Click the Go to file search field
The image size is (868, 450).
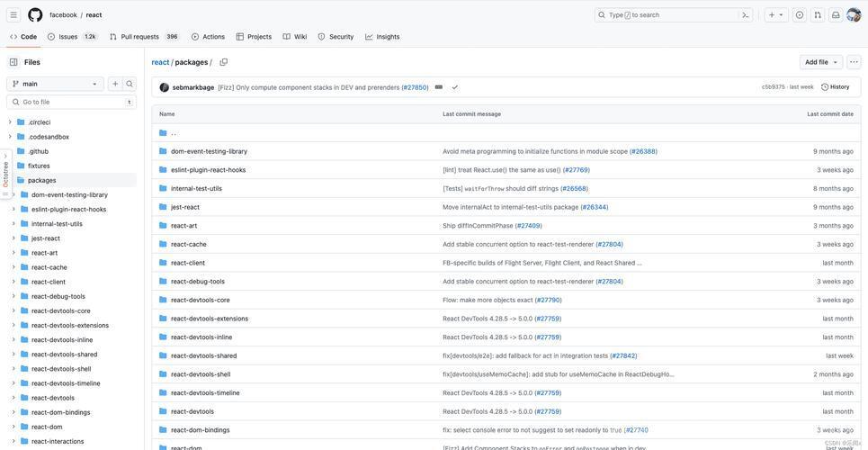click(71, 102)
